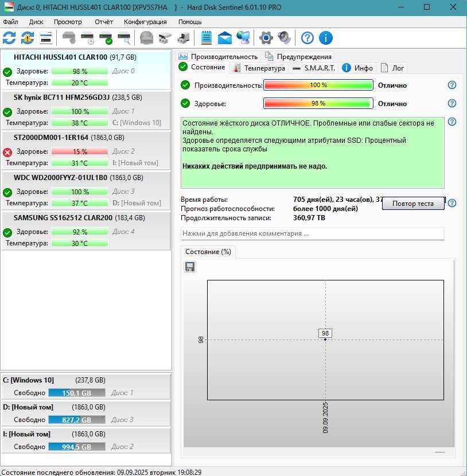Screen dimensions: 467x476
Task: Click the blue info circle toolbar icon
Action: tap(326, 38)
